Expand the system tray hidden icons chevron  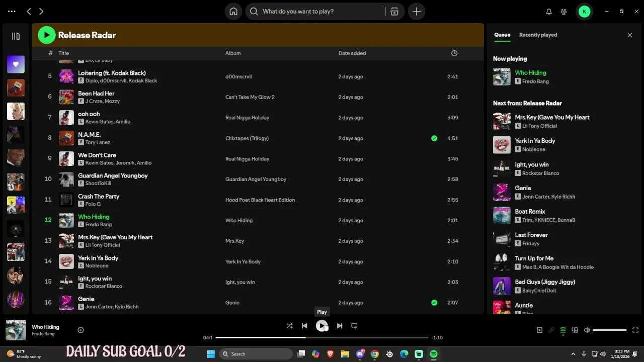pos(573,354)
